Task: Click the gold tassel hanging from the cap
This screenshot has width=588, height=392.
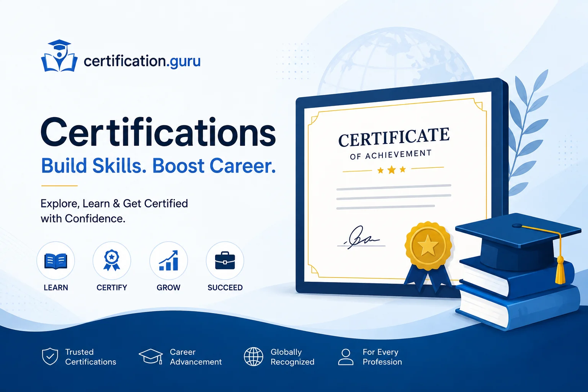Action: (560, 269)
